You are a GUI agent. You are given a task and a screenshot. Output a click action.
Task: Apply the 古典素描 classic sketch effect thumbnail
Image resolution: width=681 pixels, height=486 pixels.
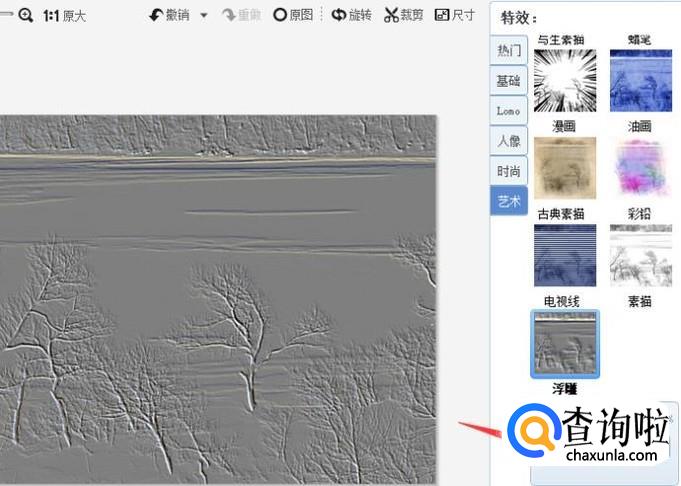tap(565, 168)
